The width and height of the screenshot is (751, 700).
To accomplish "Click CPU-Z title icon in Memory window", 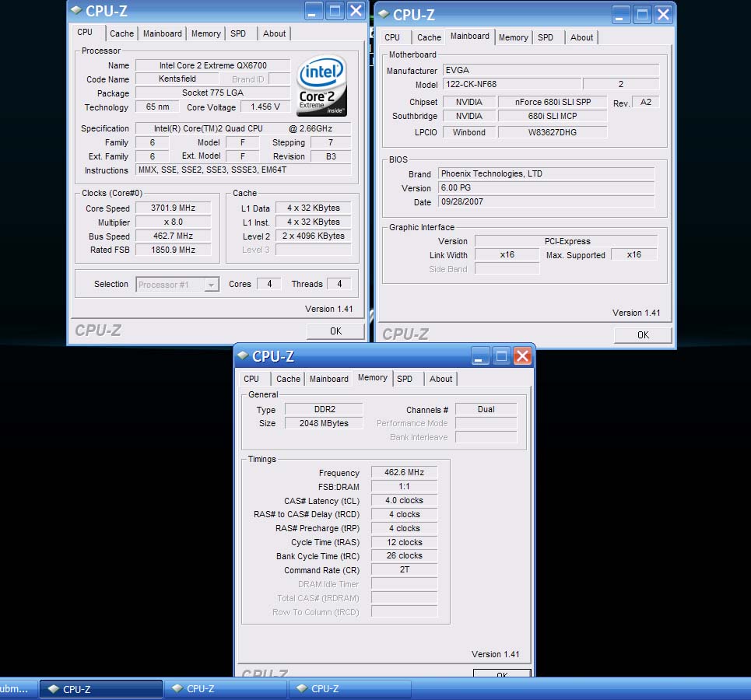I will [243, 355].
